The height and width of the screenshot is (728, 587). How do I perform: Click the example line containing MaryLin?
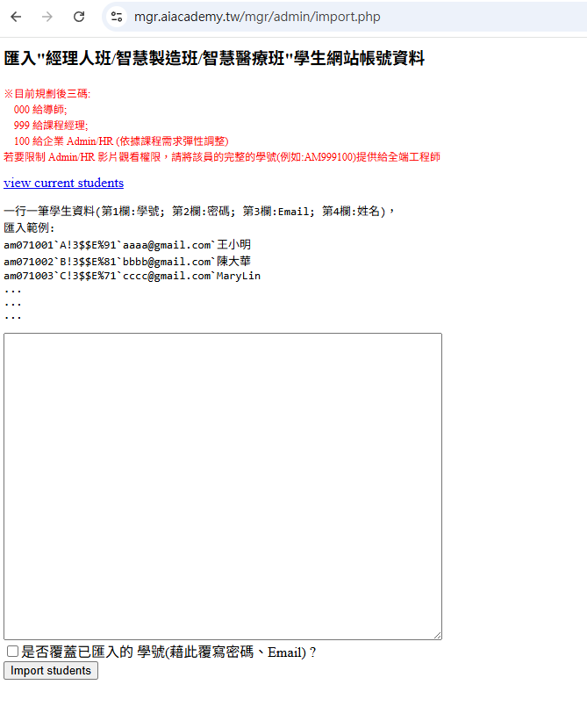(132, 276)
